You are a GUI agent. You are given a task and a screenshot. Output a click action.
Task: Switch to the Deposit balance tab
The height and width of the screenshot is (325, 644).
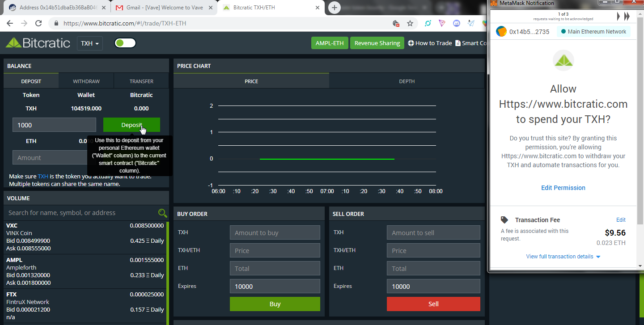(31, 81)
